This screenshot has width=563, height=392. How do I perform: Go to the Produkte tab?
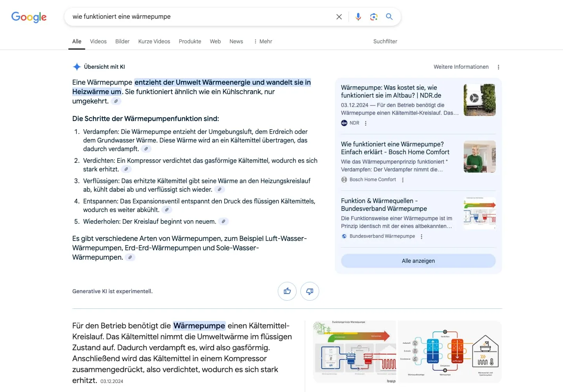(190, 41)
